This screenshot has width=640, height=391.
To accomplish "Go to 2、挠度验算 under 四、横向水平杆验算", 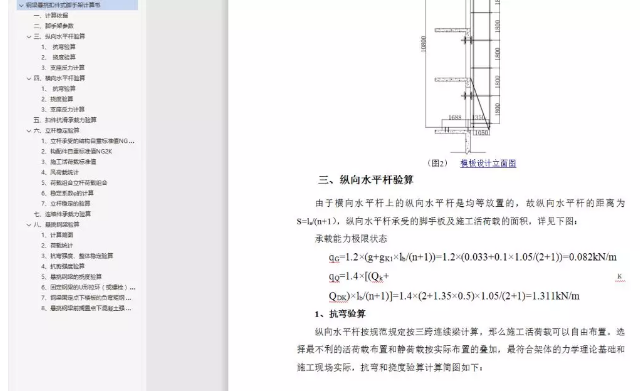I will 57,99.
